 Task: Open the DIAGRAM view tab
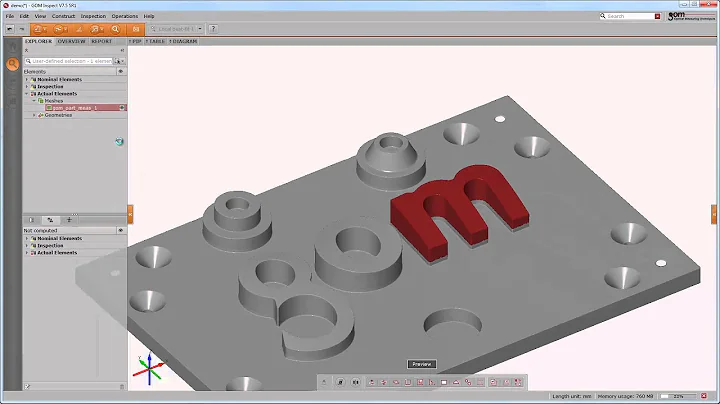pos(183,41)
